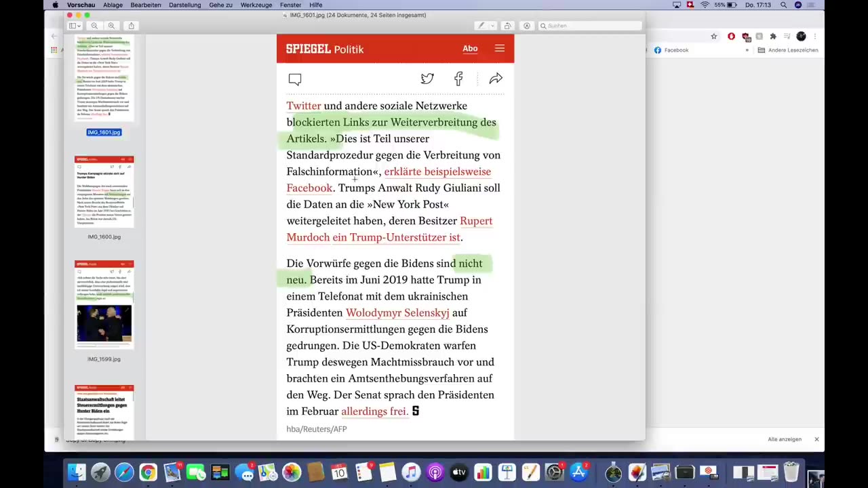Open Google Chrome from the Dock
This screenshot has width=868, height=488.
pyautogui.click(x=148, y=472)
